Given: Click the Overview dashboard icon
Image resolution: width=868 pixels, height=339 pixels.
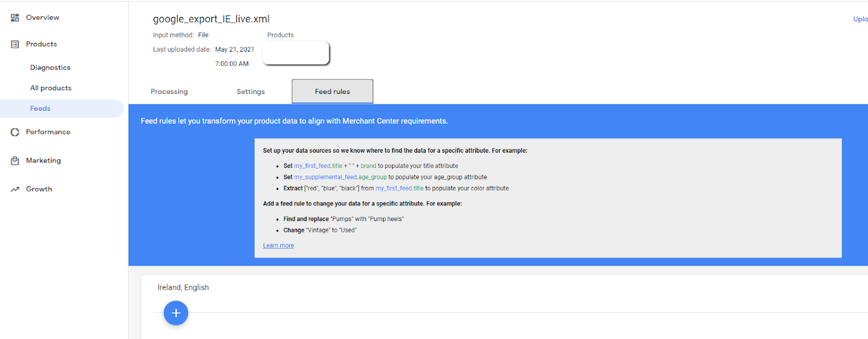Looking at the screenshot, I should (15, 18).
